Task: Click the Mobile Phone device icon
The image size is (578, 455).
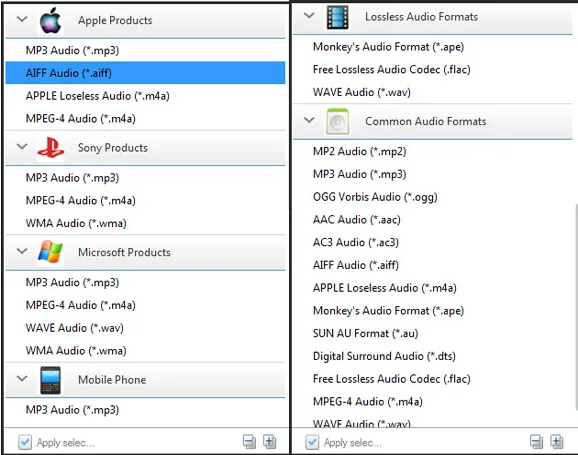Action: point(51,380)
